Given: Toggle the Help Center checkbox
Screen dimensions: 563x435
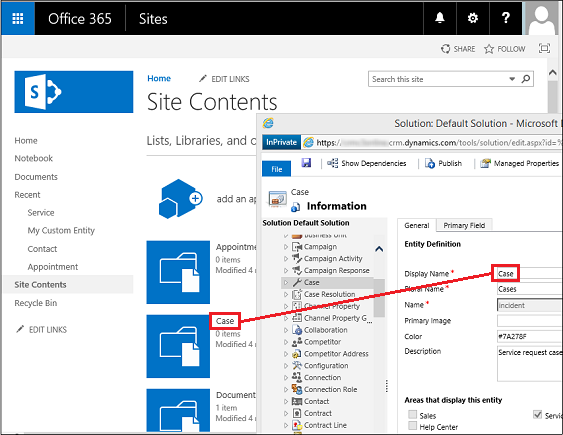Looking at the screenshot, I should pyautogui.click(x=413, y=426).
